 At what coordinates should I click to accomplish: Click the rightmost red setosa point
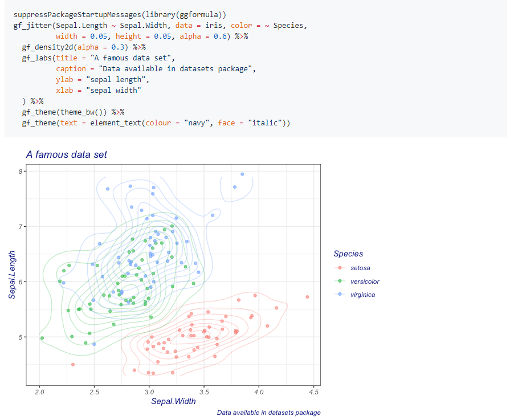[x=307, y=297]
